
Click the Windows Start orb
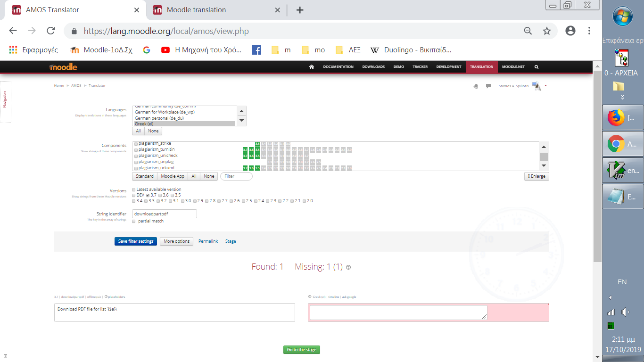coord(622,16)
